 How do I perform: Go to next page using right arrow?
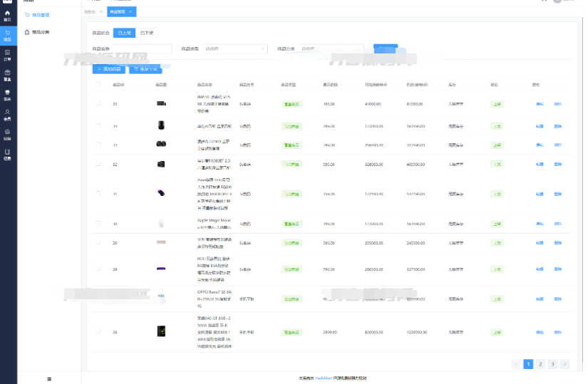564,364
